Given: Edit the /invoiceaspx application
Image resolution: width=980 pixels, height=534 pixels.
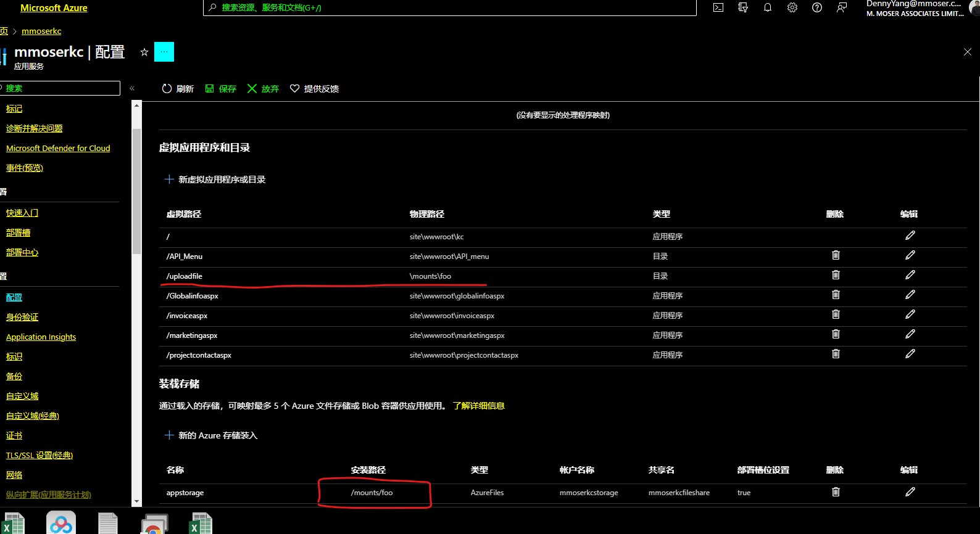Looking at the screenshot, I should [910, 314].
